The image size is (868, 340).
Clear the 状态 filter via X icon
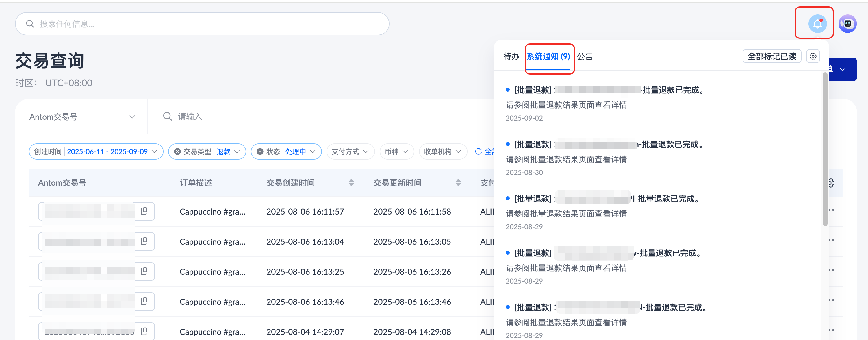click(x=260, y=152)
